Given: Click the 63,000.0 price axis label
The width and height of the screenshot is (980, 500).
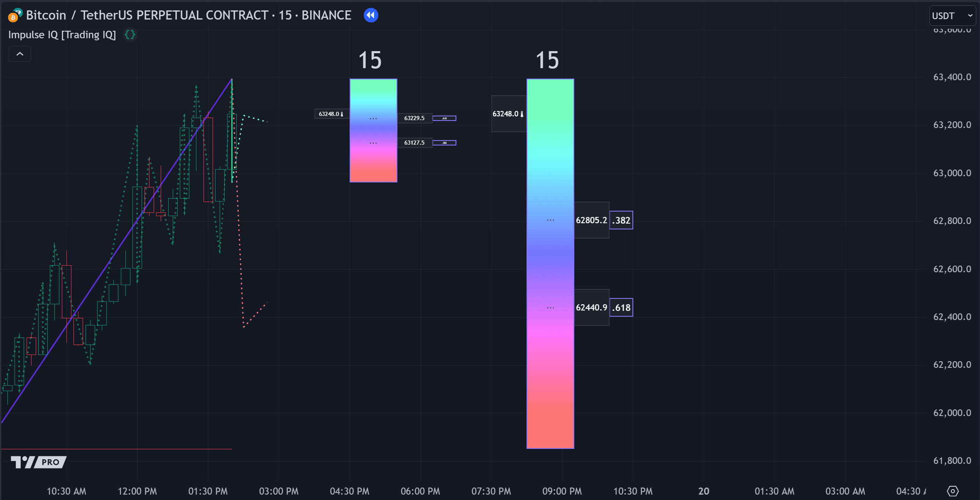Looking at the screenshot, I should click(x=952, y=173).
